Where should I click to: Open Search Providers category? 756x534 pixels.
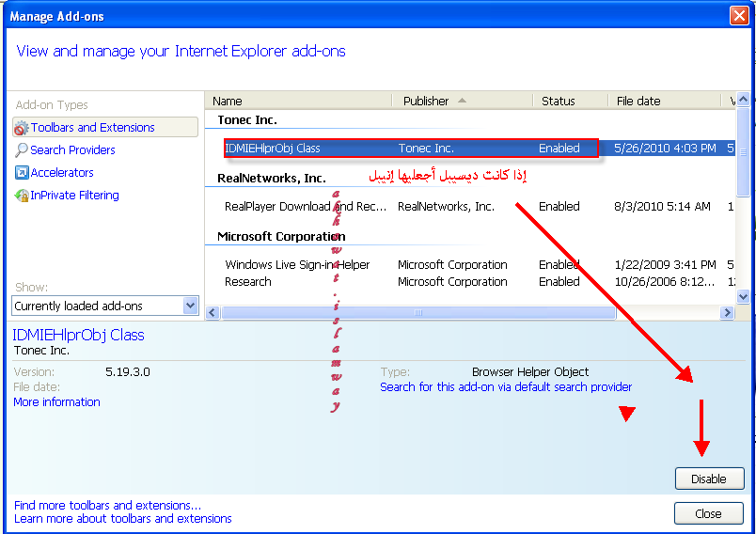pos(72,149)
